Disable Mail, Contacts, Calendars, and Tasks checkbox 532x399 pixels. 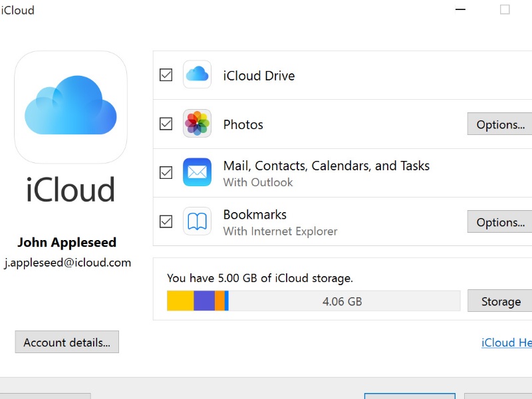(166, 173)
